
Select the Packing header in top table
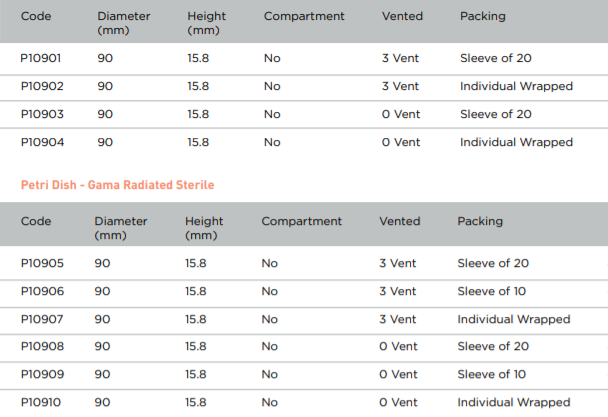483,16
